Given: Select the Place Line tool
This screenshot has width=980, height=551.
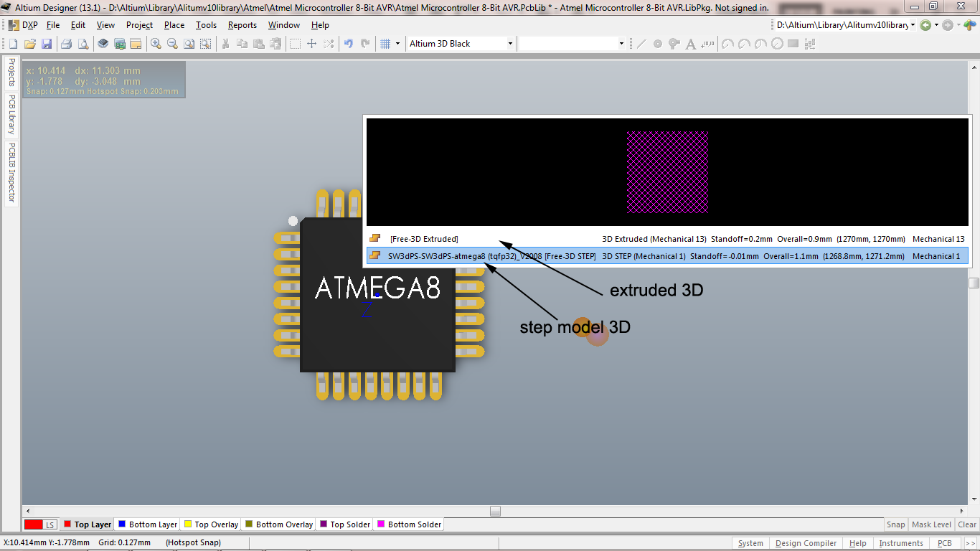Looking at the screenshot, I should tap(641, 44).
